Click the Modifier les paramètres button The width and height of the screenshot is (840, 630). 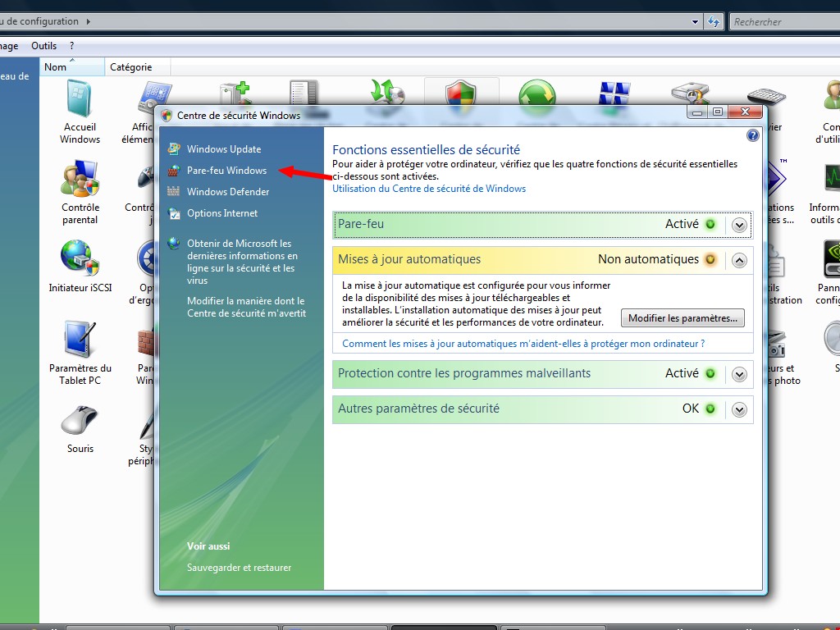click(x=682, y=318)
